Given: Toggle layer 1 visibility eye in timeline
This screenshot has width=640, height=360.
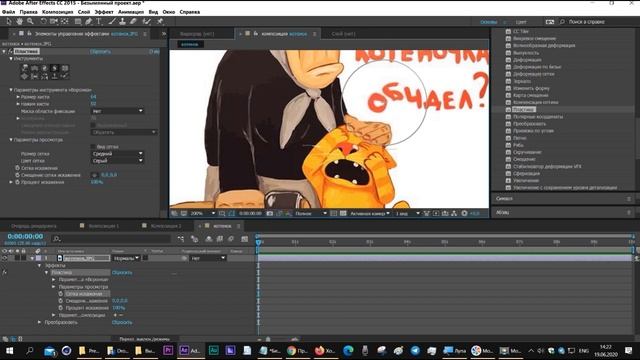Looking at the screenshot, I should (4, 258).
